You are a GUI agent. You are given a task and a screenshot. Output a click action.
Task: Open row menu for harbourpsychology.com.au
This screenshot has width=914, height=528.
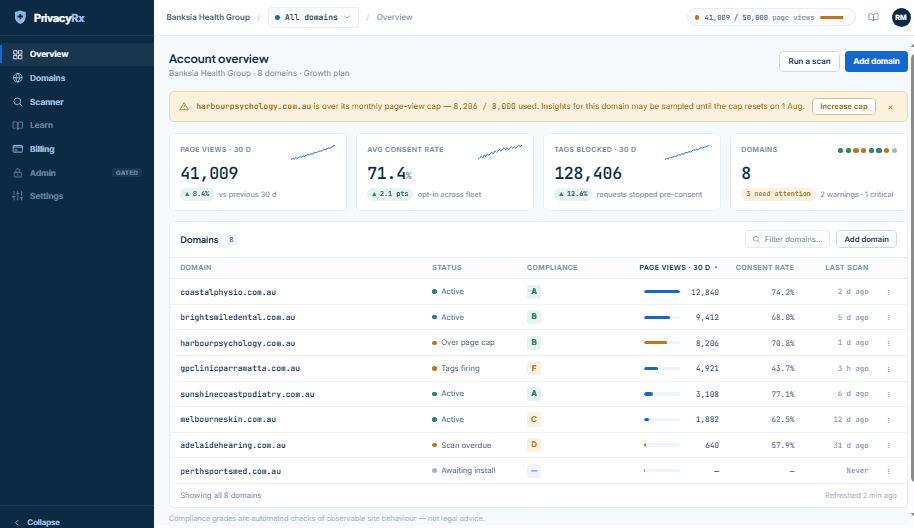click(x=888, y=343)
